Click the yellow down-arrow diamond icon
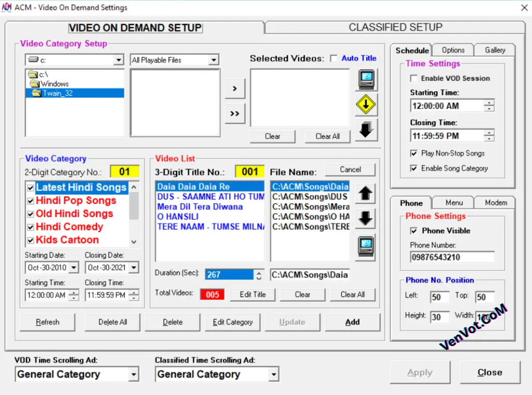The image size is (532, 395). pos(366,104)
